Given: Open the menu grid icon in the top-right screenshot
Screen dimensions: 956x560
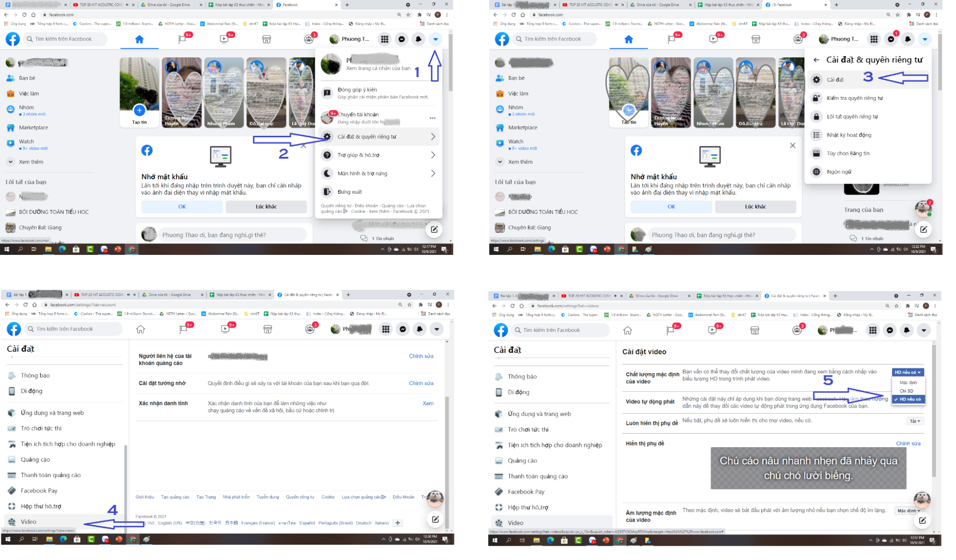Looking at the screenshot, I should click(874, 39).
